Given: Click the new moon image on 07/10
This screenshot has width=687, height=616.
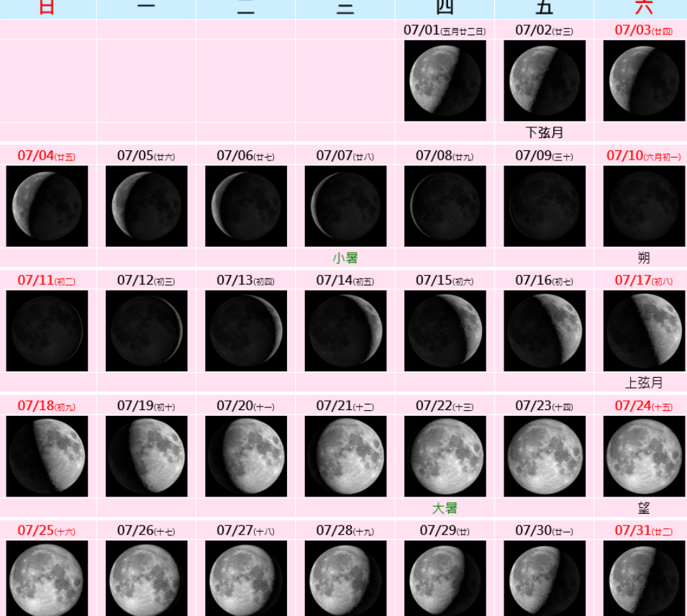Looking at the screenshot, I should click(644, 206).
